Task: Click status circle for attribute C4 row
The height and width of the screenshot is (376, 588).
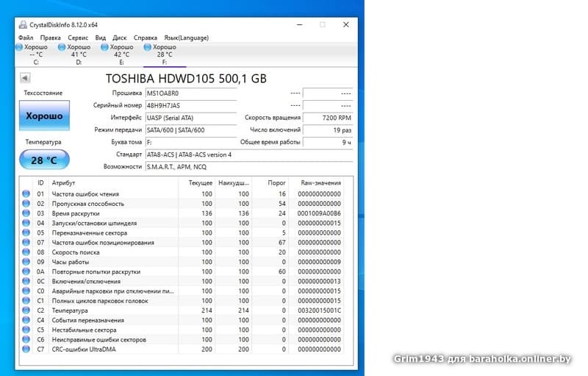Action: pos(26,320)
